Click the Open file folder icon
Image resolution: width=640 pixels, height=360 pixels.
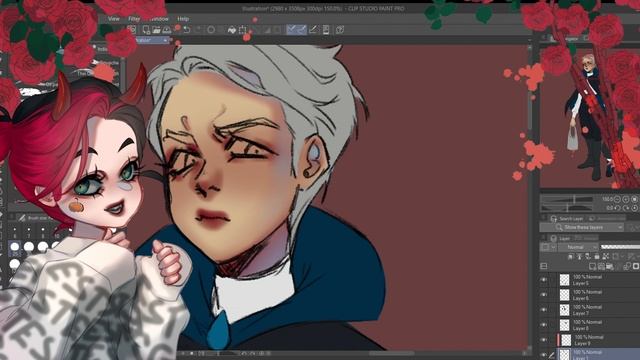click(x=156, y=30)
